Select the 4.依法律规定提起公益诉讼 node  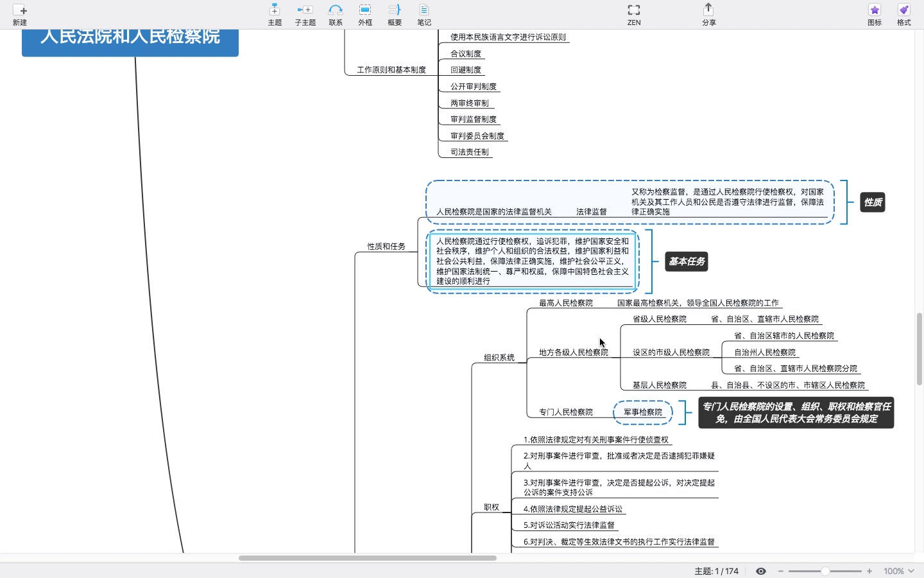coord(573,509)
